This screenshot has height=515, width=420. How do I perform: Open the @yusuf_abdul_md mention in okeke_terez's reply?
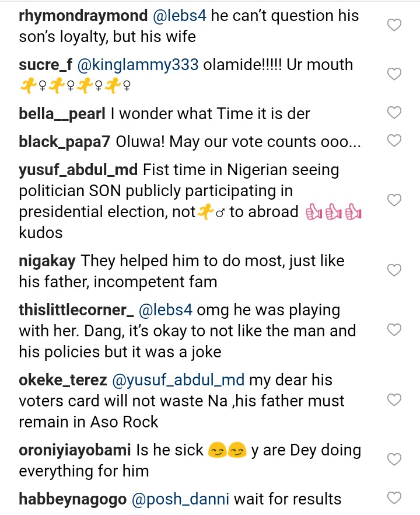click(178, 380)
